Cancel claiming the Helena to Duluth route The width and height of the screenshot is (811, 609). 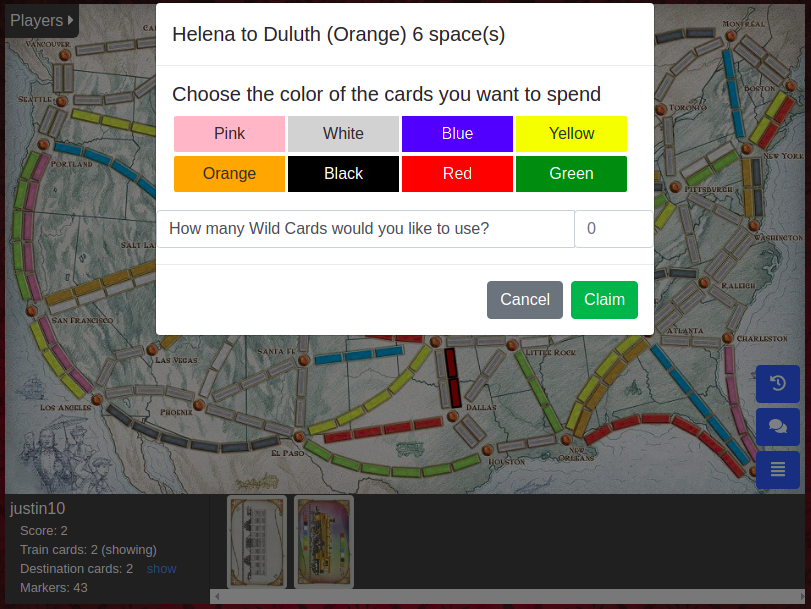[524, 299]
